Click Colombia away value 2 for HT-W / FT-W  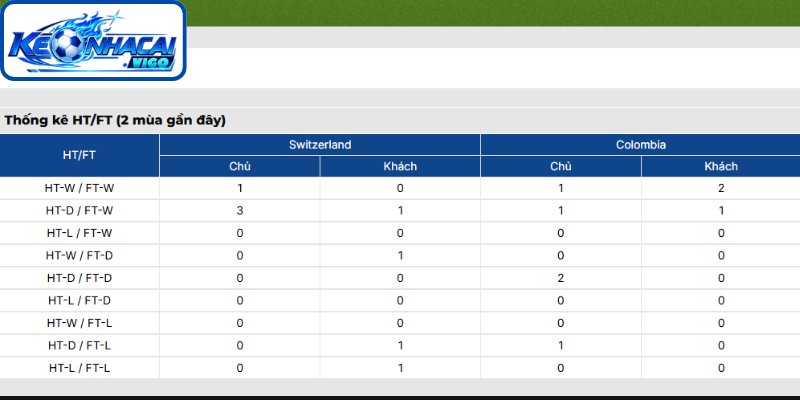721,188
